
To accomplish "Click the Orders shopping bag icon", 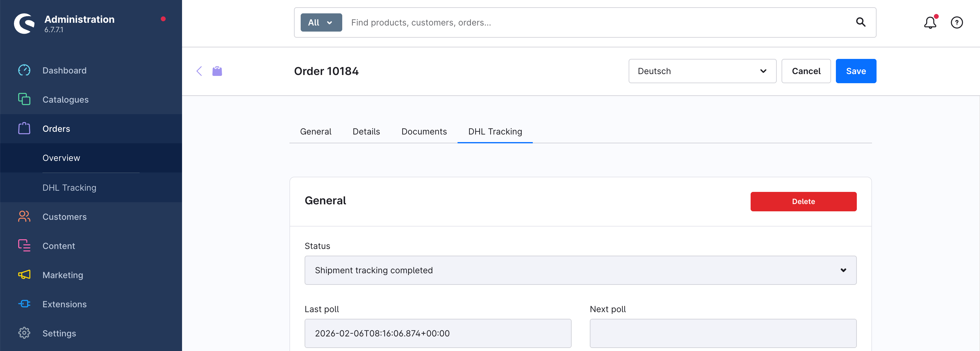I will pyautogui.click(x=24, y=128).
